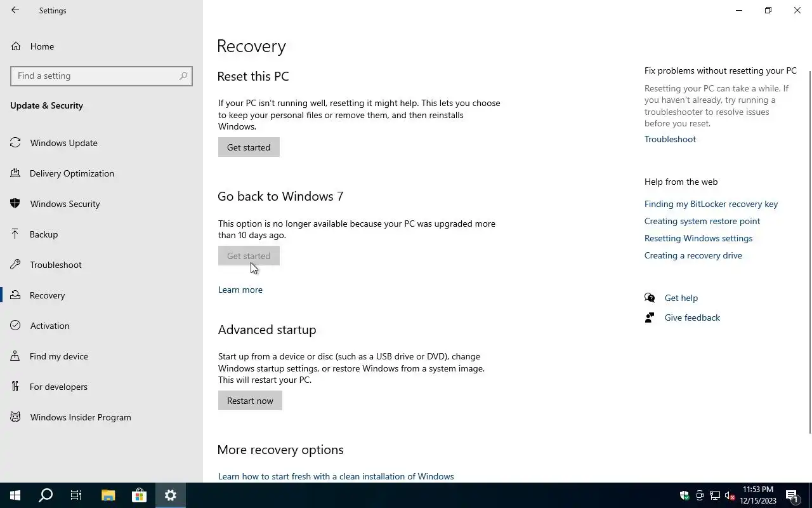The width and height of the screenshot is (812, 508).
Task: Click the search magnifier in Find a setting
Action: (x=183, y=76)
